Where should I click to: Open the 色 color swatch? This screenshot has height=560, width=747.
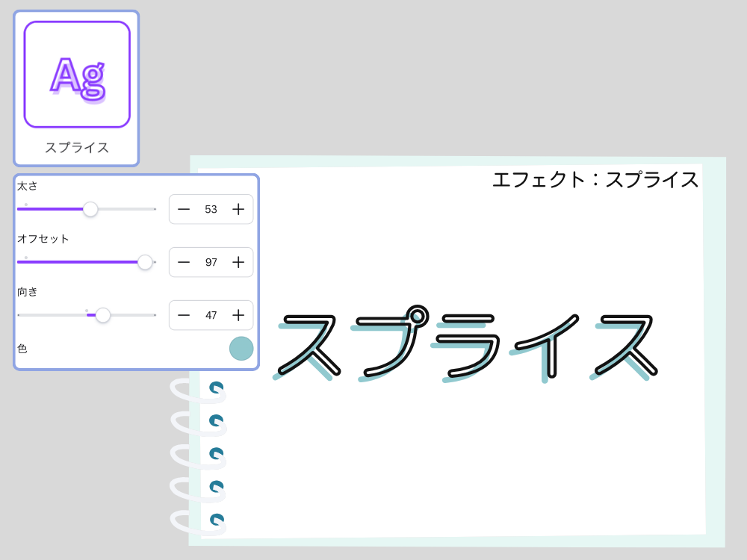(241, 348)
